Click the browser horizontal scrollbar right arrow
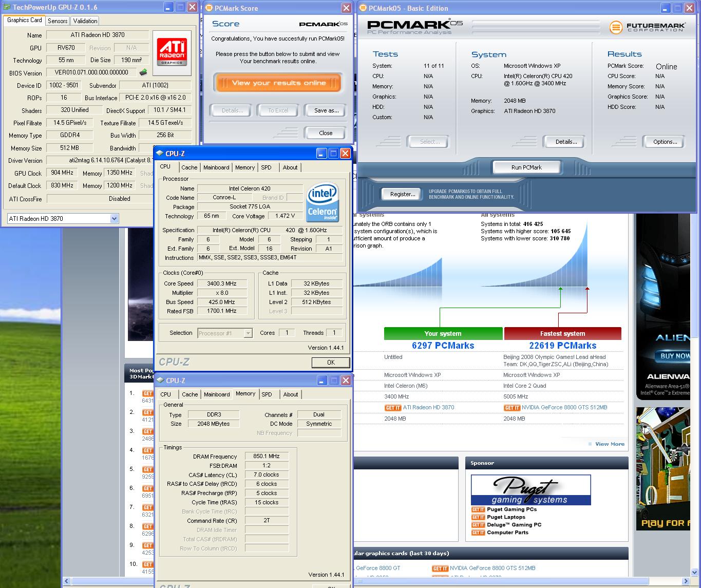This screenshot has height=588, width=701. coord(686,581)
